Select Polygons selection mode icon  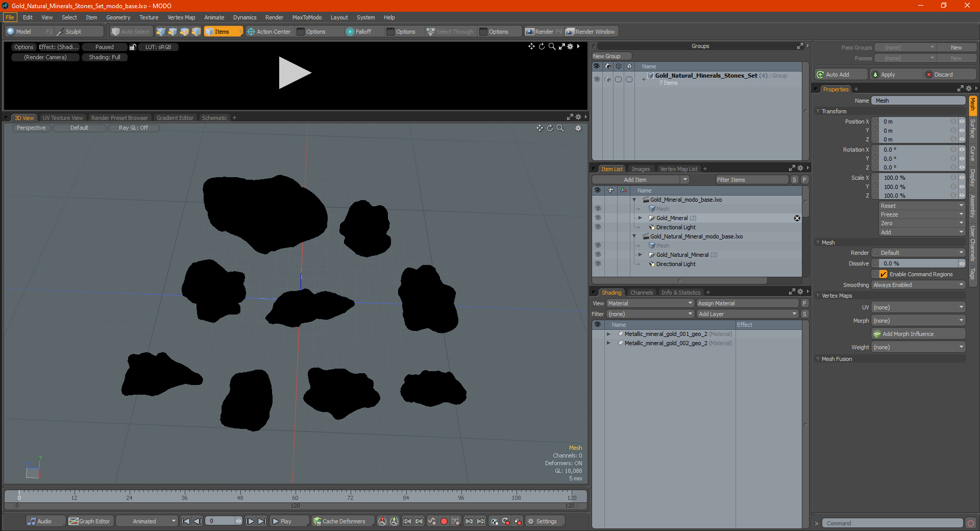tap(184, 32)
